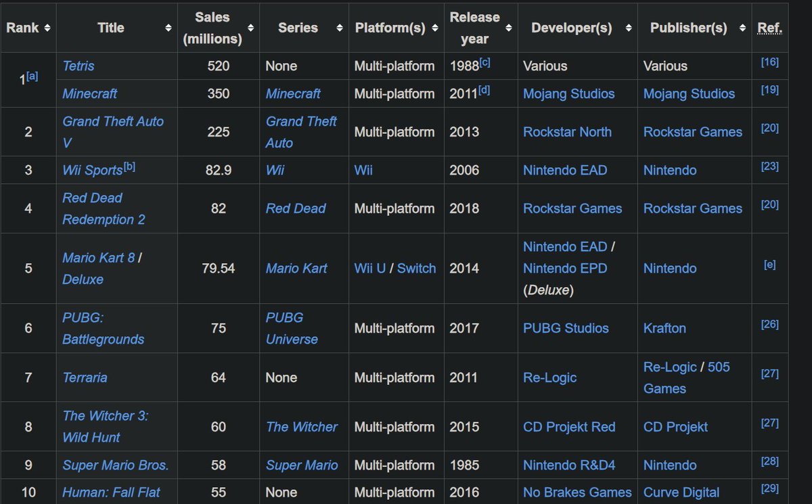This screenshot has height=504, width=812.
Task: Open Mario Kart series link
Action: [296, 269]
